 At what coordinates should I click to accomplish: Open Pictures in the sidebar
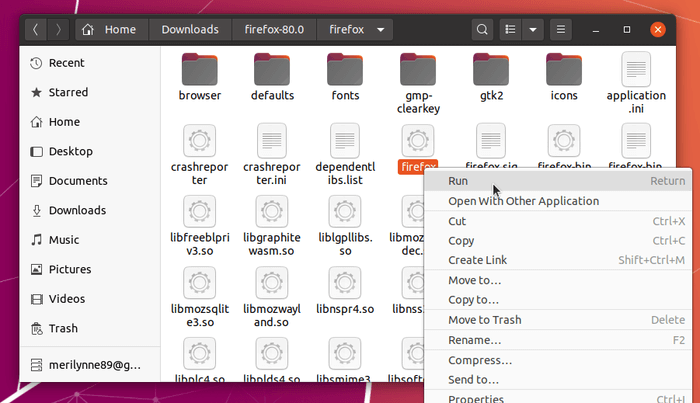[x=90, y=269]
